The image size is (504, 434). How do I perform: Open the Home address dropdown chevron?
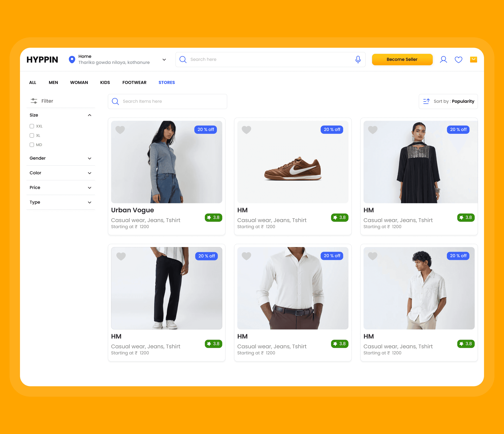pos(164,59)
